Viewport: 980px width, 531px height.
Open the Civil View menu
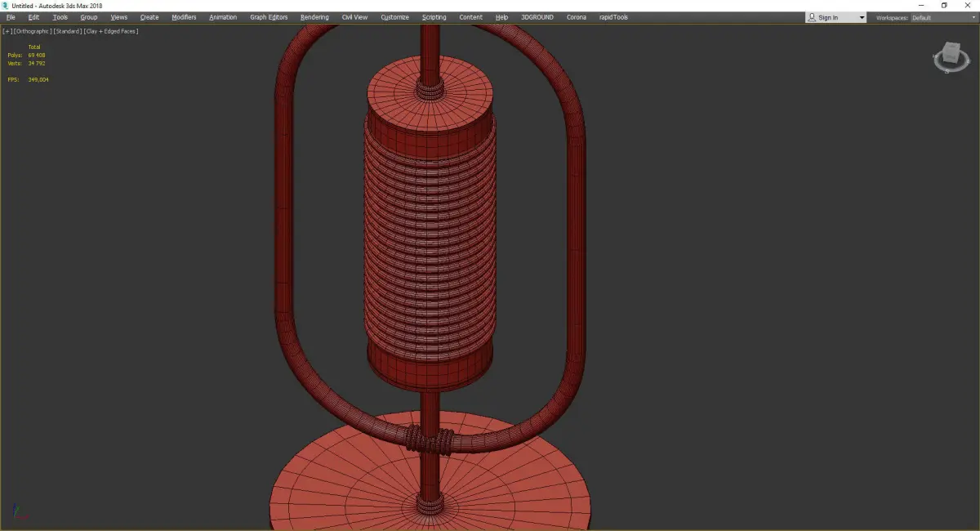(x=354, y=17)
